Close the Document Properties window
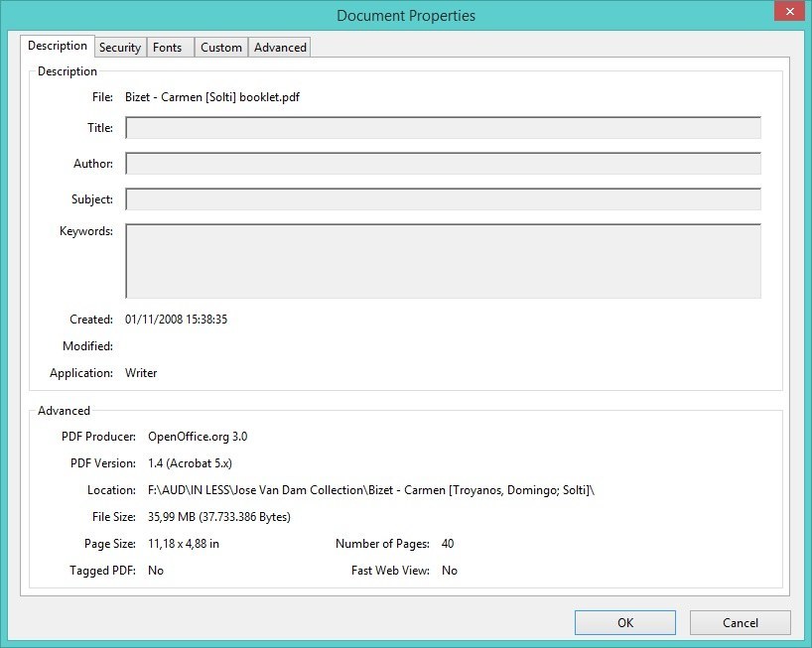This screenshot has width=812, height=648. [x=790, y=11]
